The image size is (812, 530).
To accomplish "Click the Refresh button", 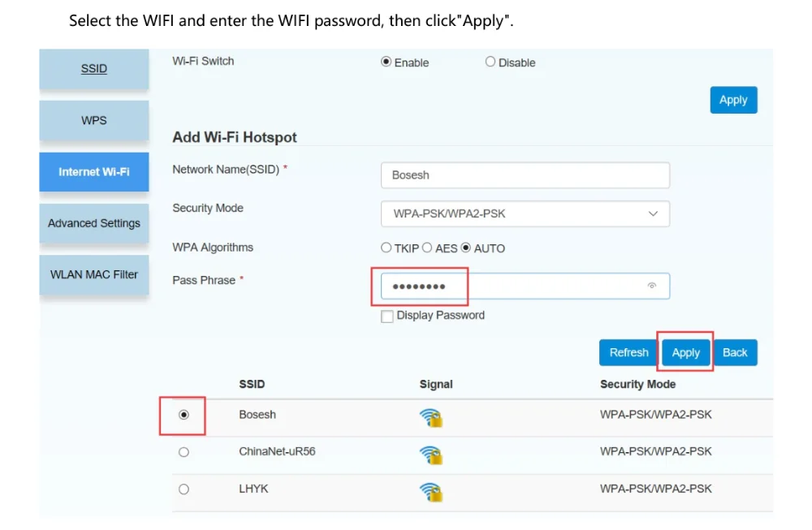I will click(628, 352).
